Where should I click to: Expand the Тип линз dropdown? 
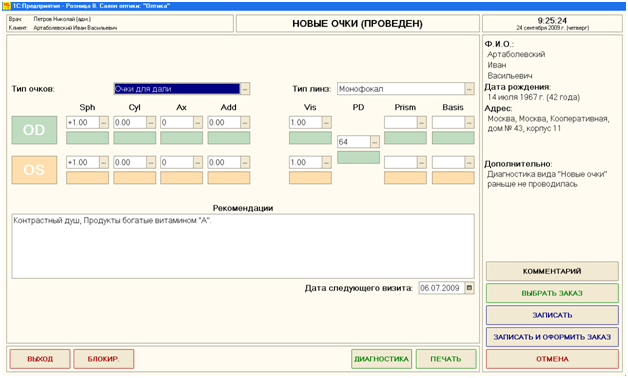[x=469, y=88]
